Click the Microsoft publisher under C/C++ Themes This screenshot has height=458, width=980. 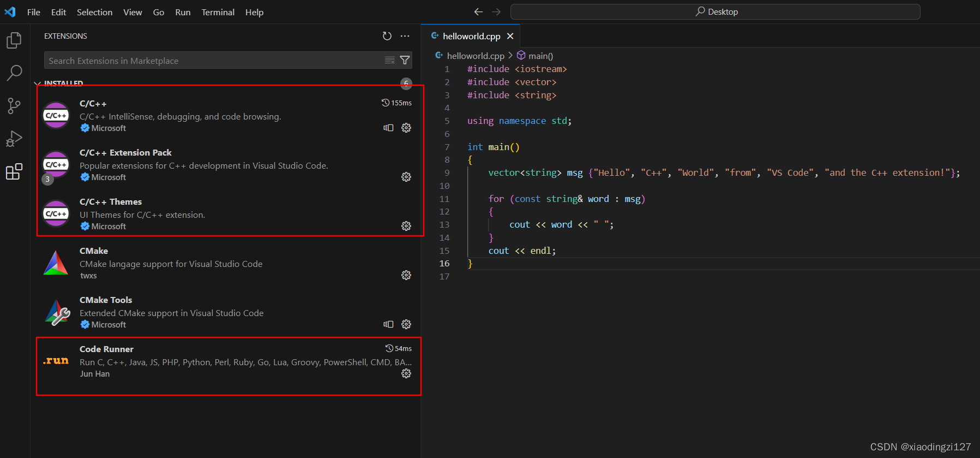(x=109, y=227)
